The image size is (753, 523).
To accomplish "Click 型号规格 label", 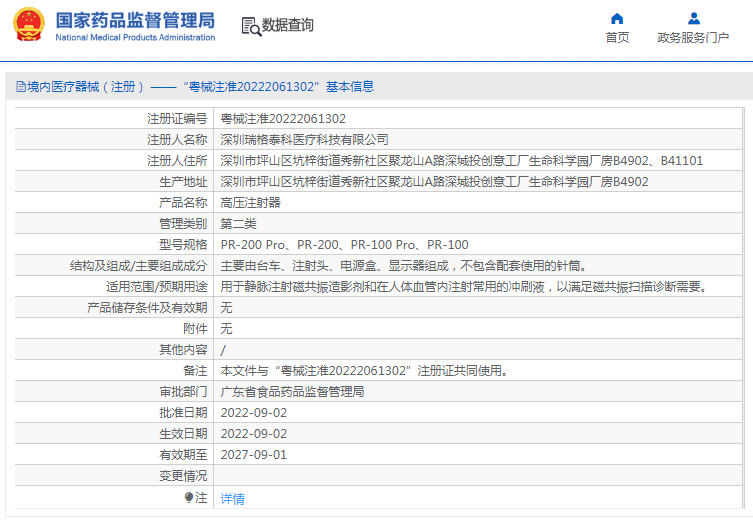I will (183, 245).
